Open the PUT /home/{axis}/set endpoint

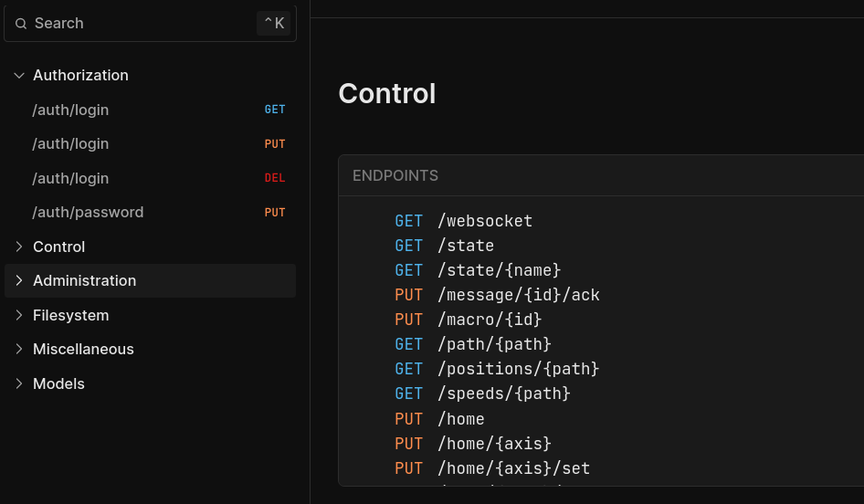[492, 468]
